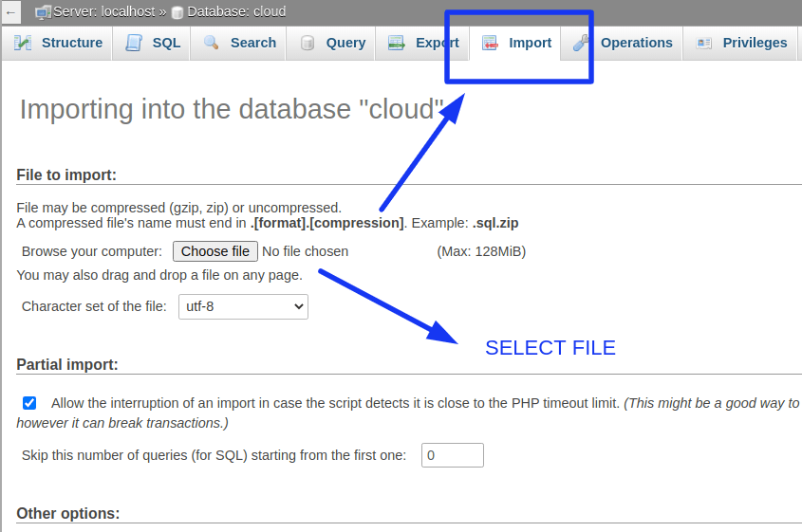Click the Structure tab icon
802x532 pixels.
click(x=23, y=43)
